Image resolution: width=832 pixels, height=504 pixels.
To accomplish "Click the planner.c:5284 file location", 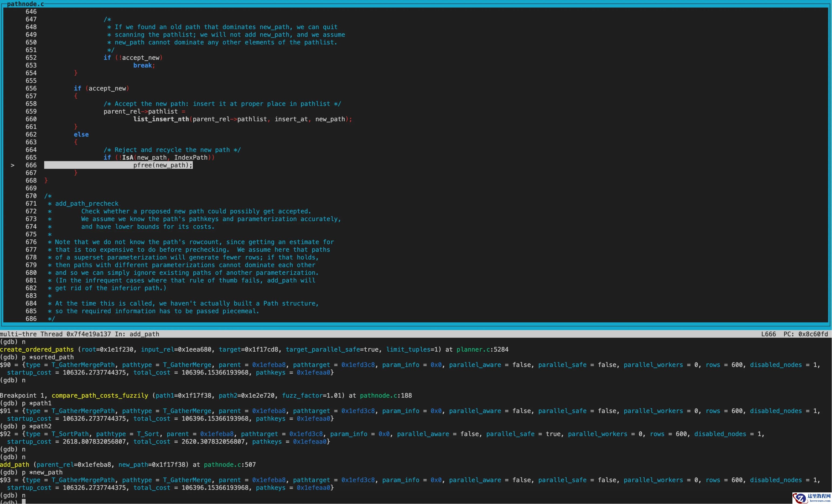I will (x=482, y=349).
